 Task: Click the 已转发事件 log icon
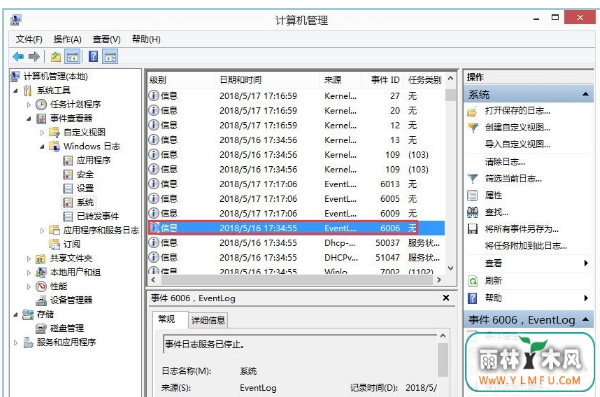click(x=68, y=216)
